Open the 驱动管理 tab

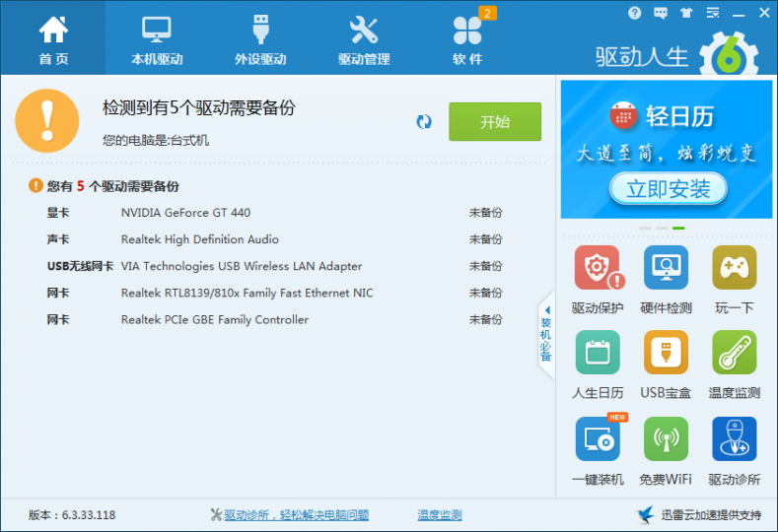364,38
